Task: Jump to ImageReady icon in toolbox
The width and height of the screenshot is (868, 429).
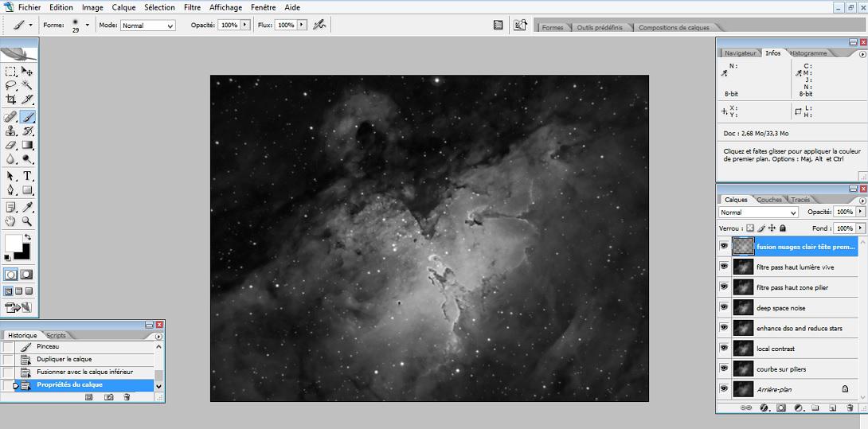Action: (x=19, y=307)
